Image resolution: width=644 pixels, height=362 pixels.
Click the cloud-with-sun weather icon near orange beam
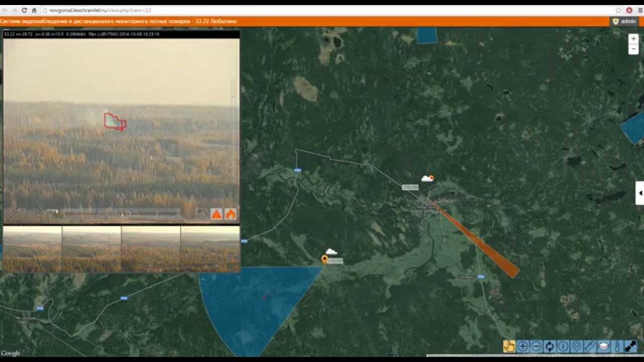tap(428, 178)
